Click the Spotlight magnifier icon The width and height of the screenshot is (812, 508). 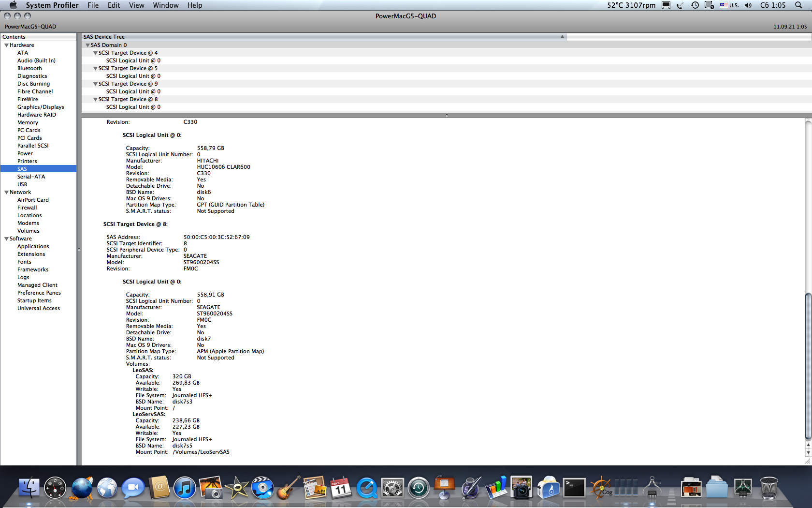point(798,5)
